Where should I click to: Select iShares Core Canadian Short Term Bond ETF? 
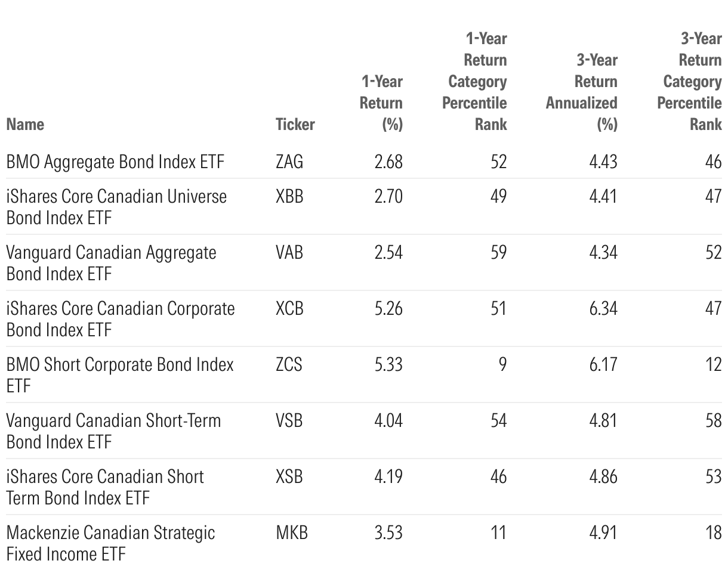[105, 487]
